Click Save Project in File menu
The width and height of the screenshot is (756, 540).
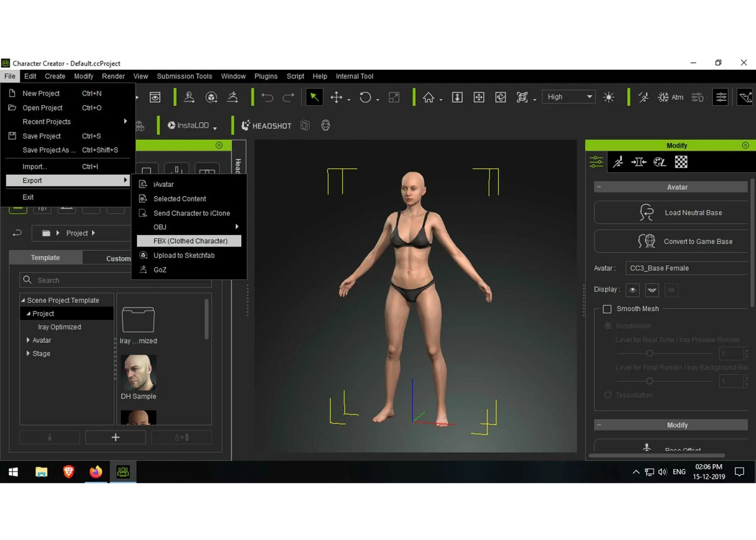(x=68, y=136)
